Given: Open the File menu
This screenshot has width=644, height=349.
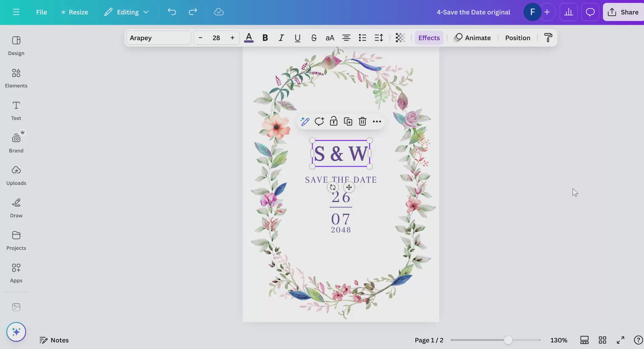Looking at the screenshot, I should point(42,12).
